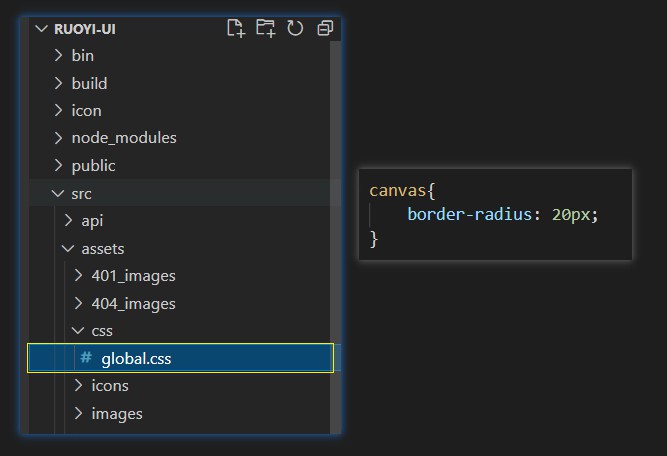Expand the public folder
Image resolution: width=667 pixels, height=456 pixels.
[93, 165]
